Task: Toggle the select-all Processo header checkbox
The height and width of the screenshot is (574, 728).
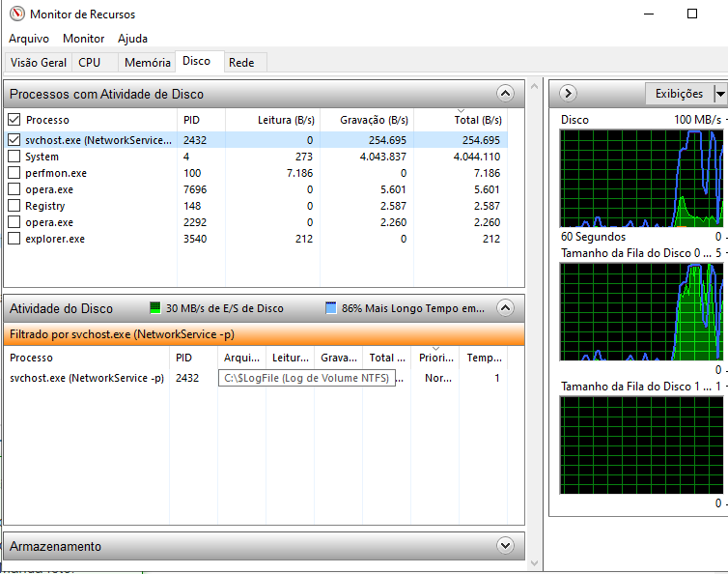Action: pos(14,120)
